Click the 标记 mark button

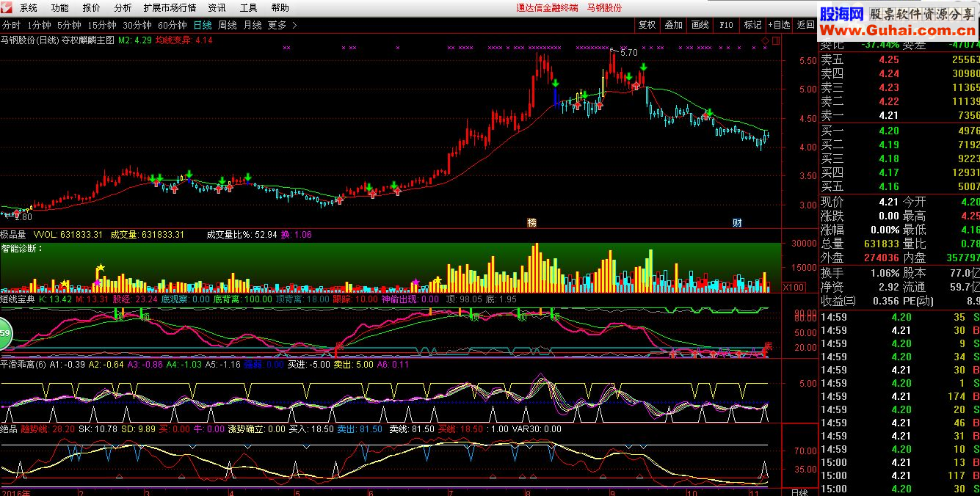point(752,25)
